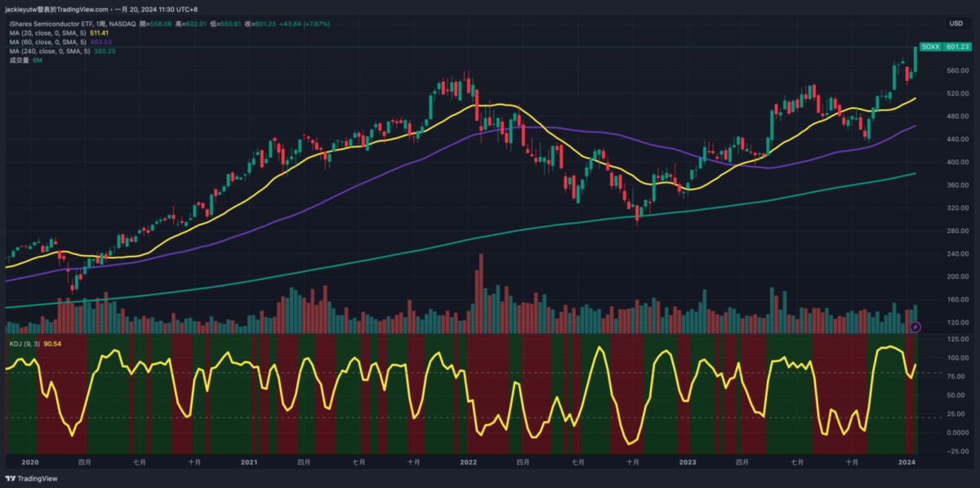This screenshot has height=488, width=980.
Task: Click the SOXX 601.23 price label
Action: [946, 47]
